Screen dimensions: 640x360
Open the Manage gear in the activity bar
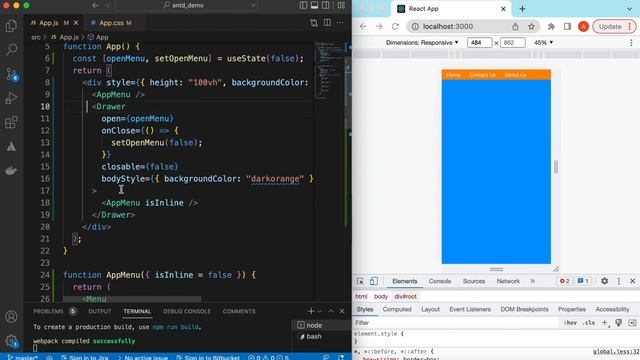pos(11,341)
